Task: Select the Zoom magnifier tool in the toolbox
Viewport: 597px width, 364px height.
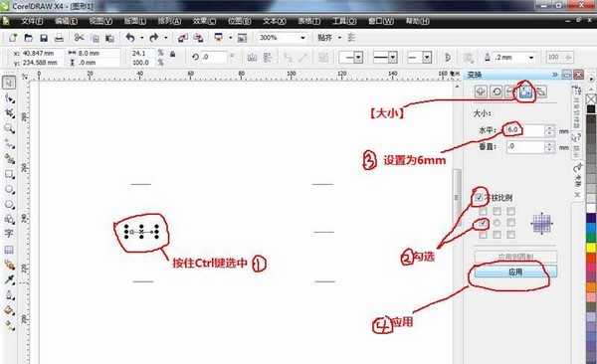Action: click(9, 128)
